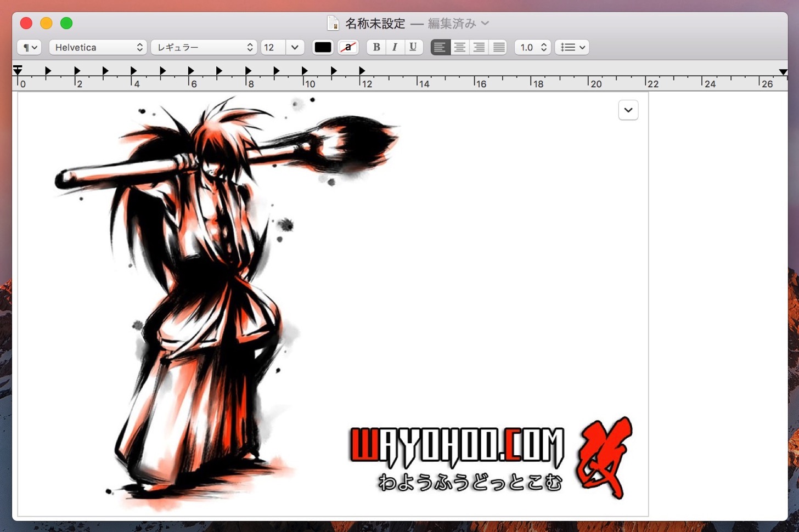Select the right margin marker on the ruler
The width and height of the screenshot is (799, 532).
point(783,72)
